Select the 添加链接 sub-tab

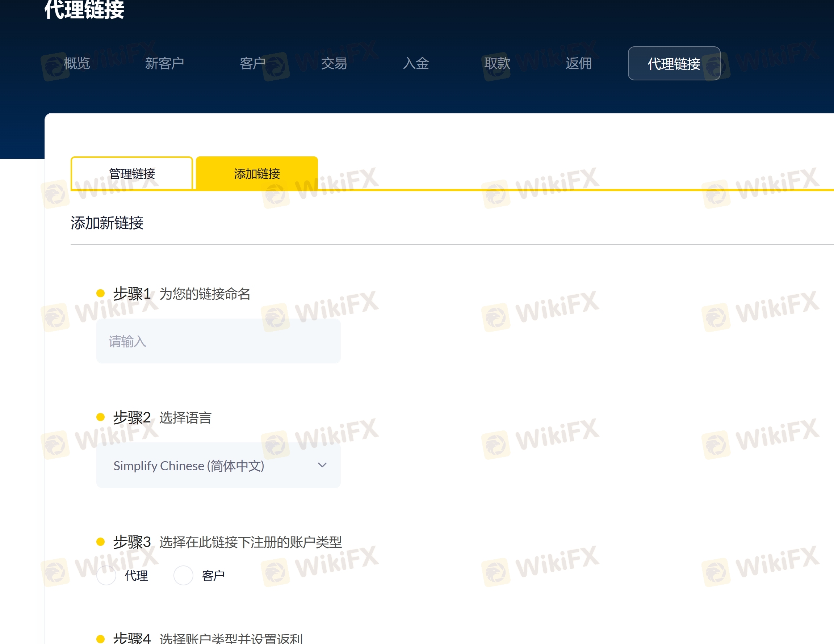click(257, 173)
